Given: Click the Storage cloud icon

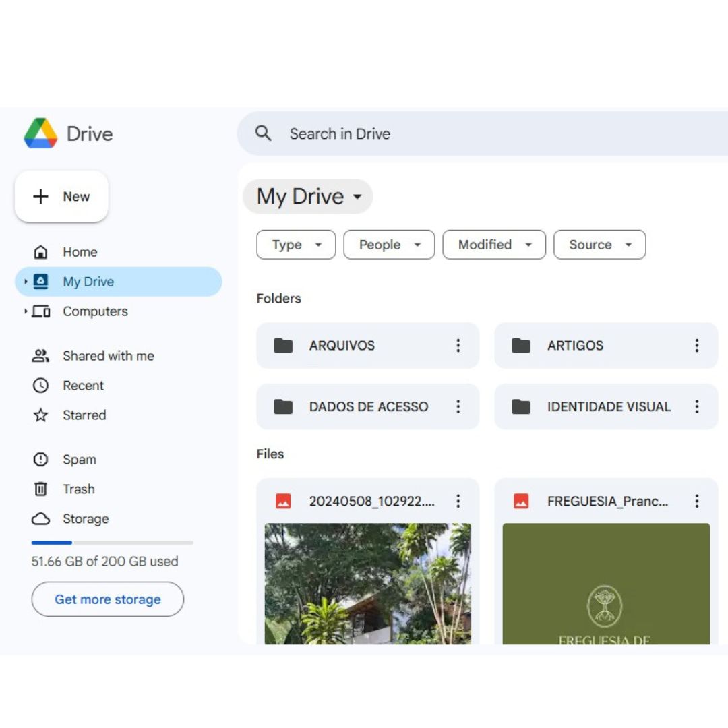Looking at the screenshot, I should (41, 518).
